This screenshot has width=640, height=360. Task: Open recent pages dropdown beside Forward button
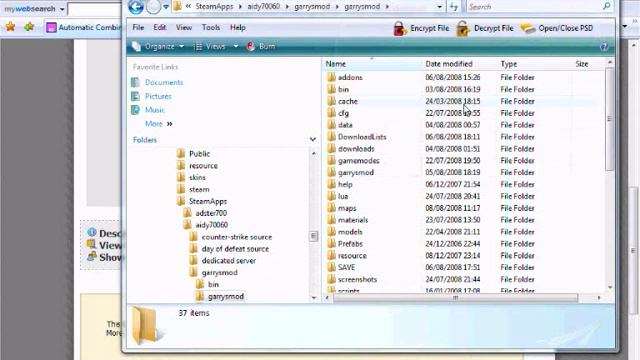166,7
